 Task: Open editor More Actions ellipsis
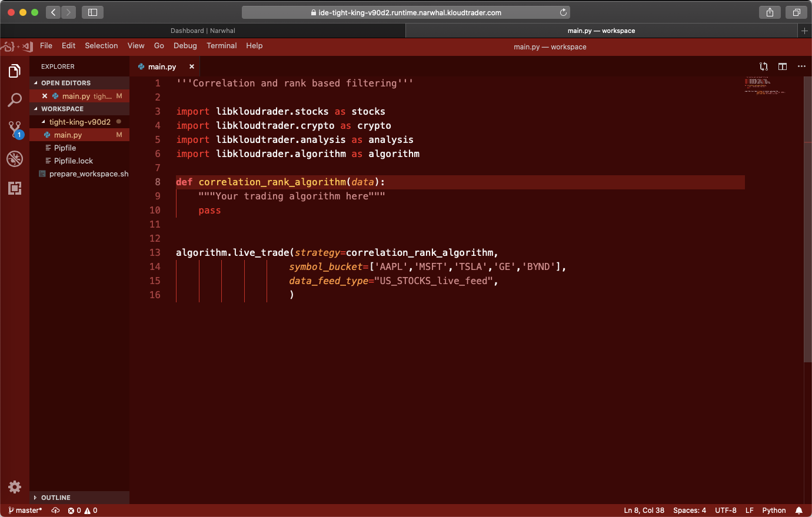click(x=801, y=66)
